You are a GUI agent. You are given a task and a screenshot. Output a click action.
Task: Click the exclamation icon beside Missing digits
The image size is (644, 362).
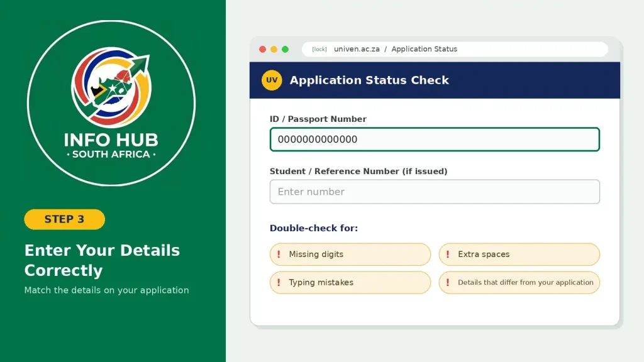click(x=279, y=255)
